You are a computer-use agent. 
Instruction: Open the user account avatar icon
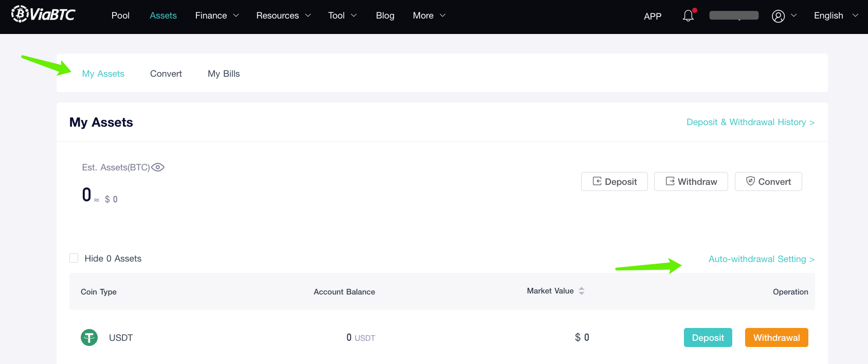click(x=778, y=16)
